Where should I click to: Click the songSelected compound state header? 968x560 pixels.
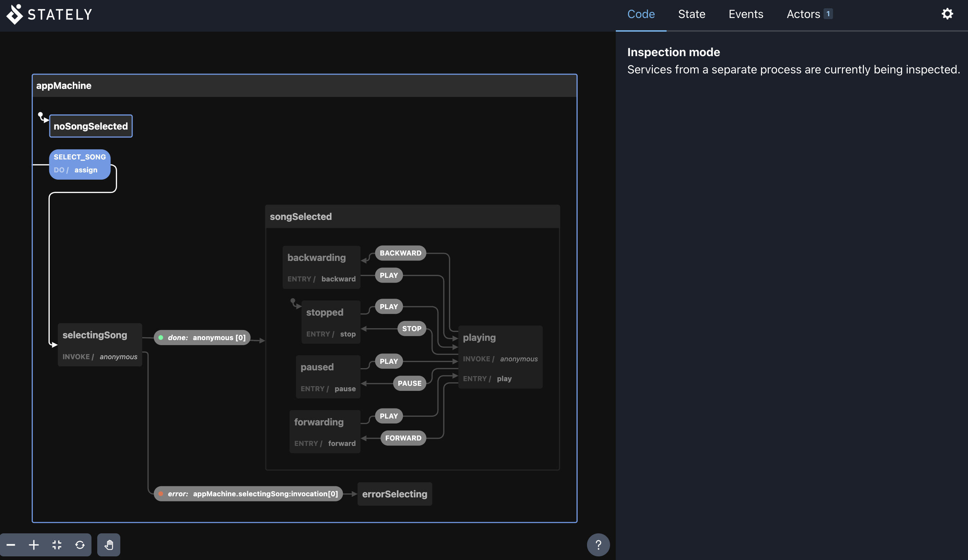[300, 216]
